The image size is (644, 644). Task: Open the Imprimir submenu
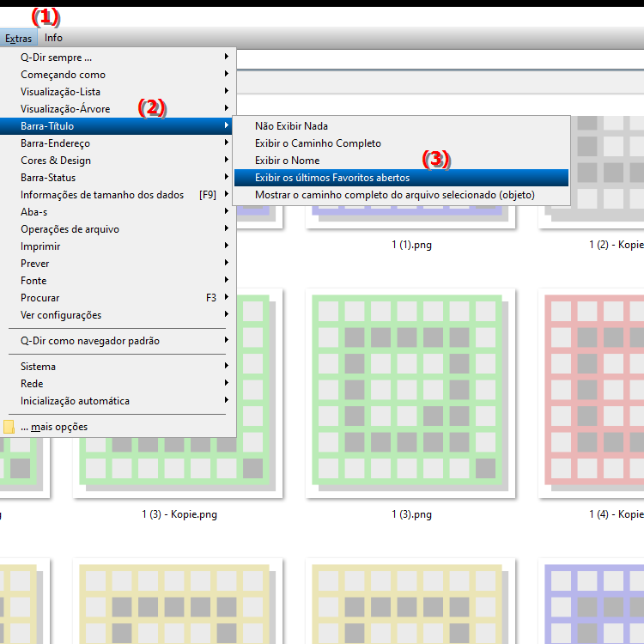pyautogui.click(x=118, y=246)
